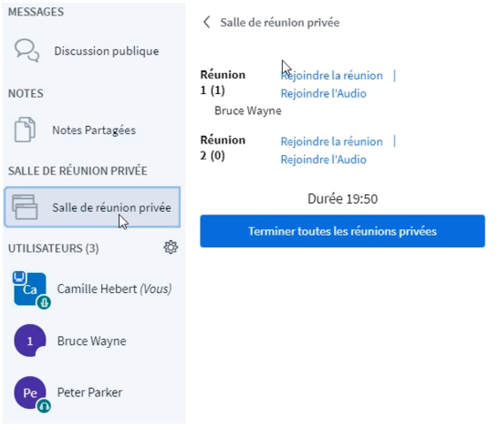The image size is (500, 430).
Task: Click the headset badge on Peter Parker's avatar
Action: click(x=44, y=406)
